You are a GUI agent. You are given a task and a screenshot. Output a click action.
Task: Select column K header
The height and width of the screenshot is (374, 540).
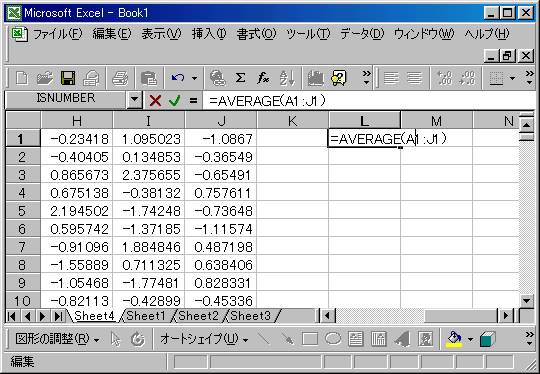(293, 121)
